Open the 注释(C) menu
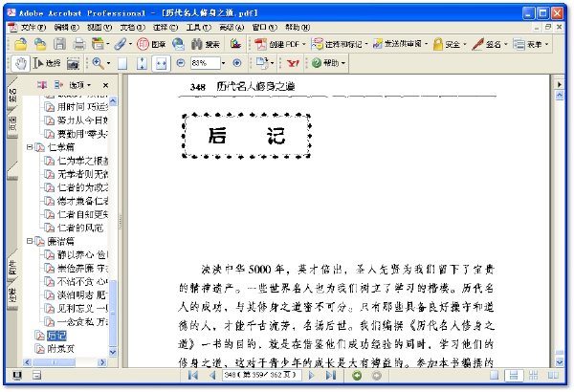574x392 pixels. (x=166, y=28)
